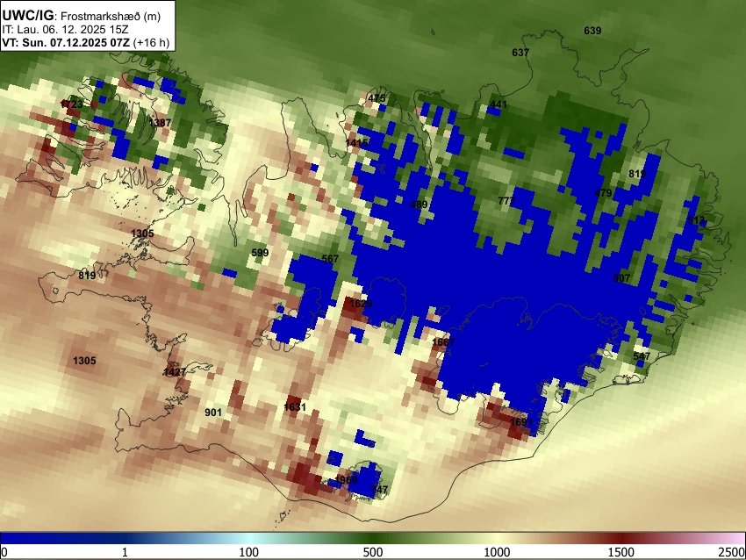This screenshot has height=560, width=746.
Task: Click the 1000 tick on the color scale
Action: tap(497, 552)
